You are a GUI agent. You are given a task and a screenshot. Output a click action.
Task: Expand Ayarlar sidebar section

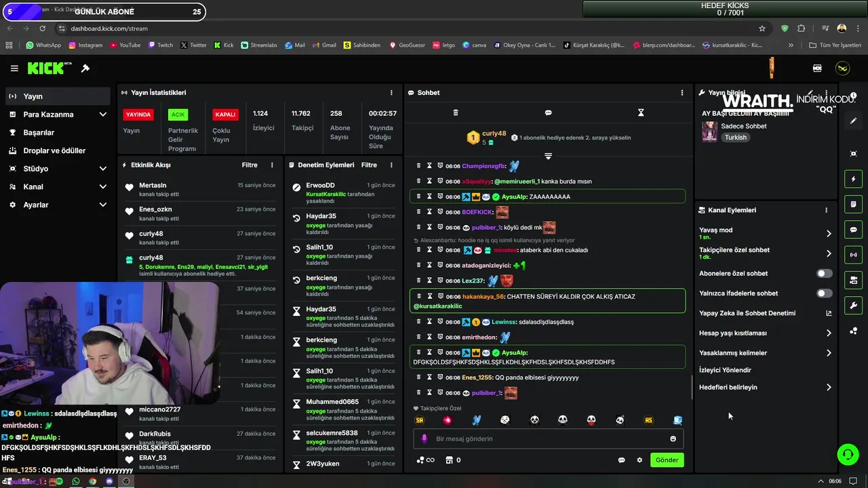pyautogui.click(x=103, y=205)
